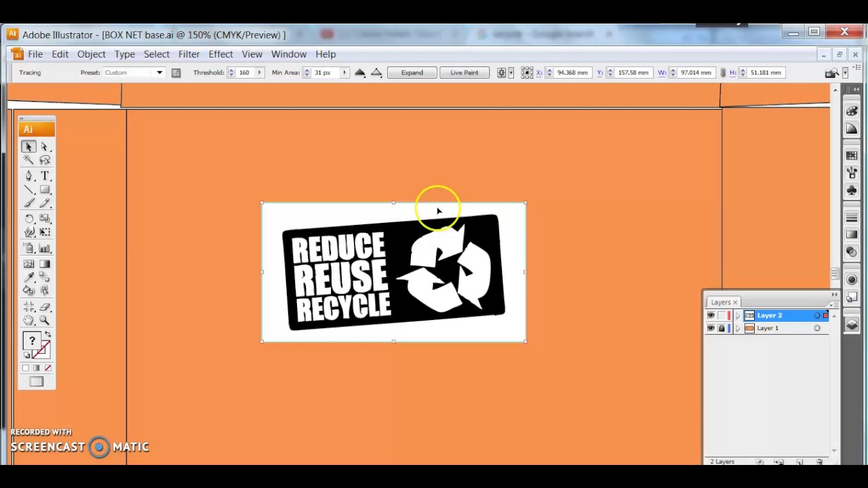Open the Threshold value flyout arrow
Viewport: 868px width, 488px height.
(x=259, y=73)
